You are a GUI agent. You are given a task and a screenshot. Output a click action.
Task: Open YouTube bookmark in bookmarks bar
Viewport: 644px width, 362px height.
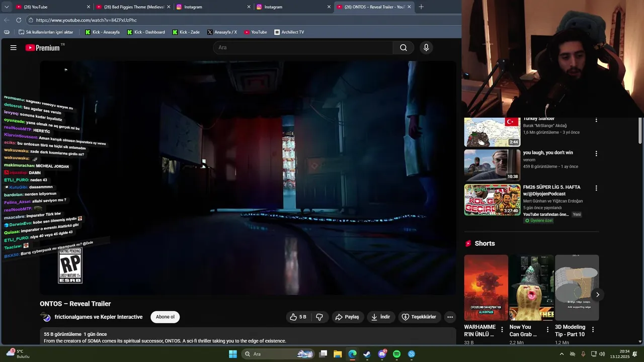pos(256,32)
